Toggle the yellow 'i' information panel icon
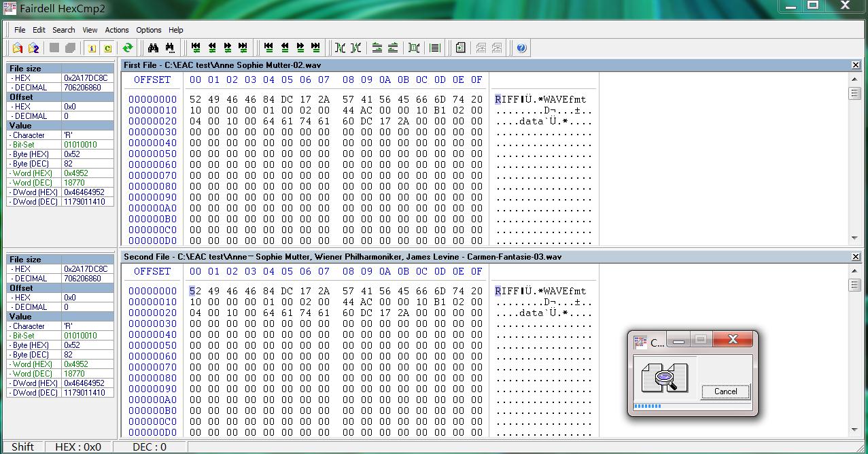Image resolution: width=868 pixels, height=454 pixels. coord(92,48)
